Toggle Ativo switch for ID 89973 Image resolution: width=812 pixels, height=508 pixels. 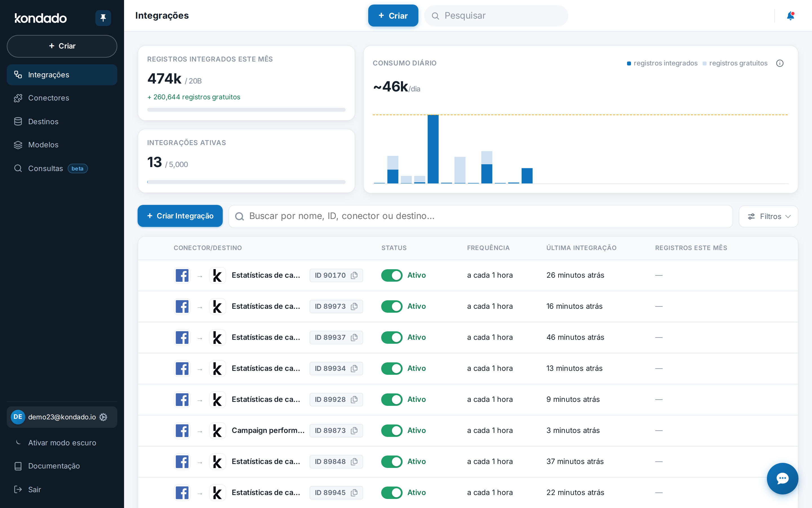(392, 306)
